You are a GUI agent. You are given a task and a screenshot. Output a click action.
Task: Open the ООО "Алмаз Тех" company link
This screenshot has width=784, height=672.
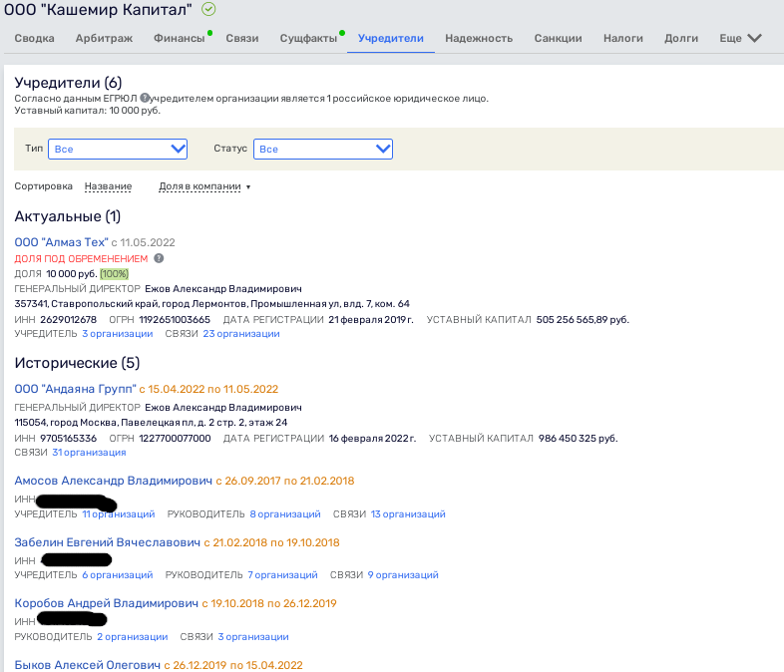pos(61,242)
